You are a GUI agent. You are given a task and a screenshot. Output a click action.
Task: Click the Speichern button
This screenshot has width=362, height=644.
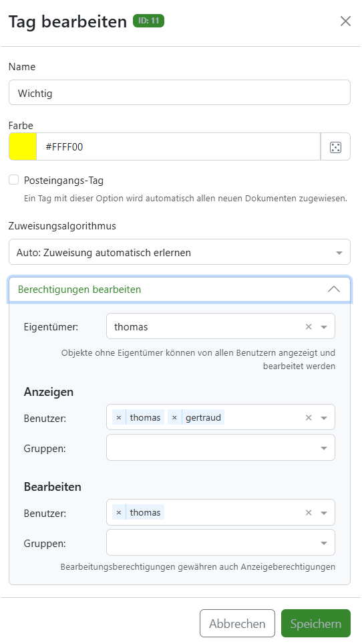pyautogui.click(x=316, y=623)
